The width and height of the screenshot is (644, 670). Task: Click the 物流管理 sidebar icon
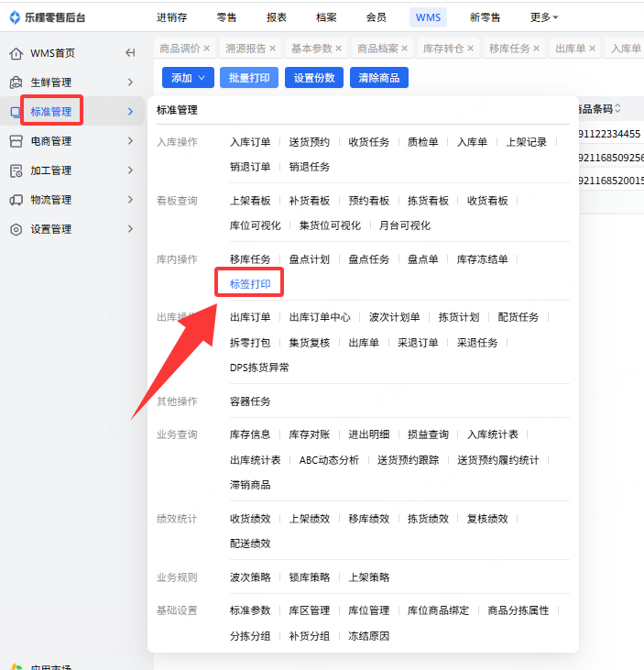coord(16,200)
